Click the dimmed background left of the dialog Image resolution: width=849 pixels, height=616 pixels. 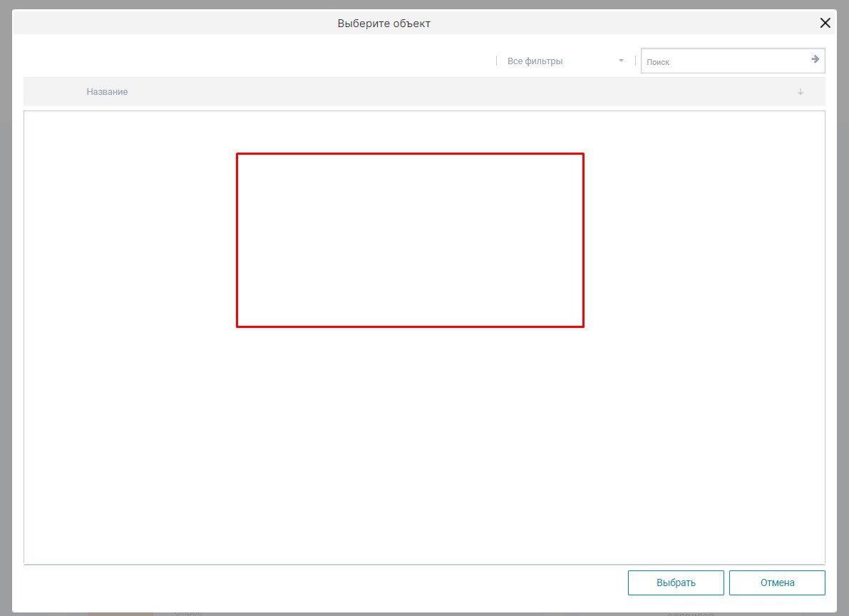click(x=6, y=307)
